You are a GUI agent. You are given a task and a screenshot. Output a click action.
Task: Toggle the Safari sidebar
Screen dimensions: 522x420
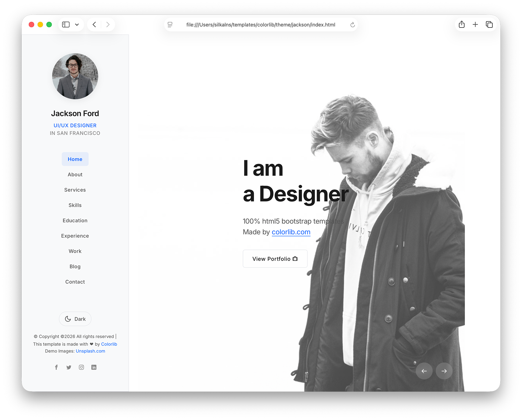pyautogui.click(x=66, y=24)
